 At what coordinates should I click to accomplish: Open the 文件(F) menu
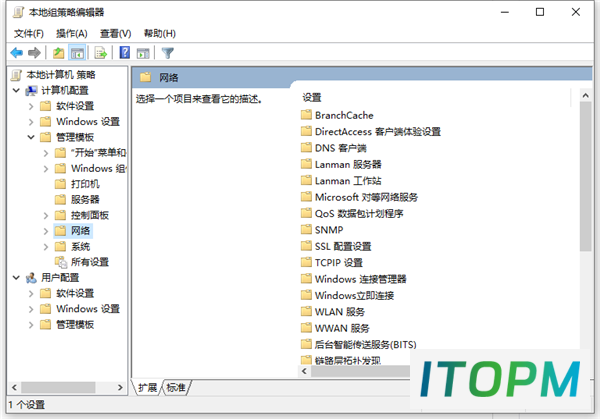(29, 34)
